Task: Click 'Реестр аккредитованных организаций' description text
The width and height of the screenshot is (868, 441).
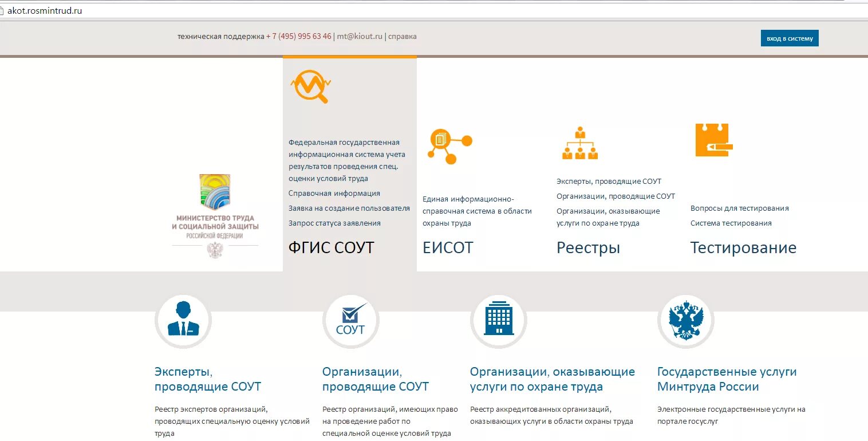Action: pos(551,416)
